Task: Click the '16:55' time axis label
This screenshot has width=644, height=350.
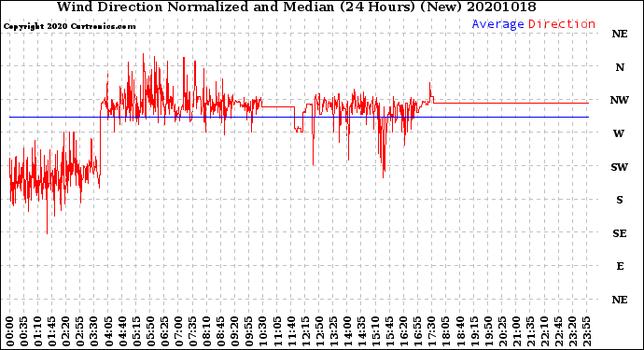Action: 418,331
